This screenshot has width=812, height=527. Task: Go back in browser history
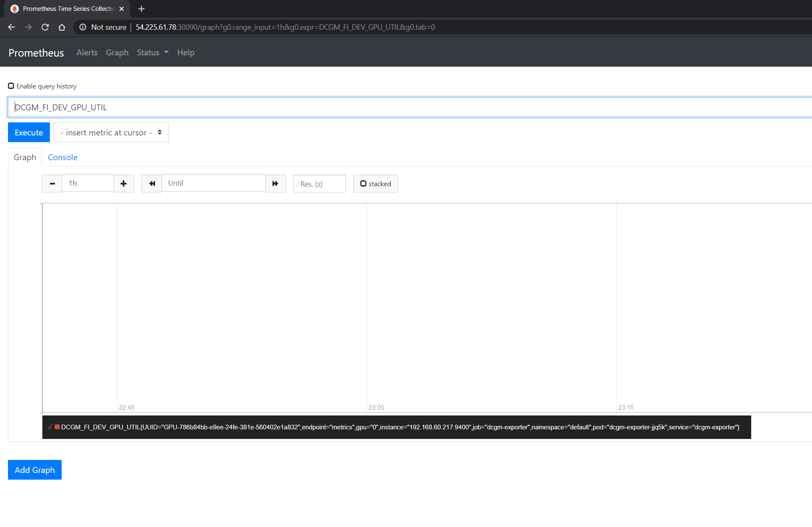click(12, 27)
